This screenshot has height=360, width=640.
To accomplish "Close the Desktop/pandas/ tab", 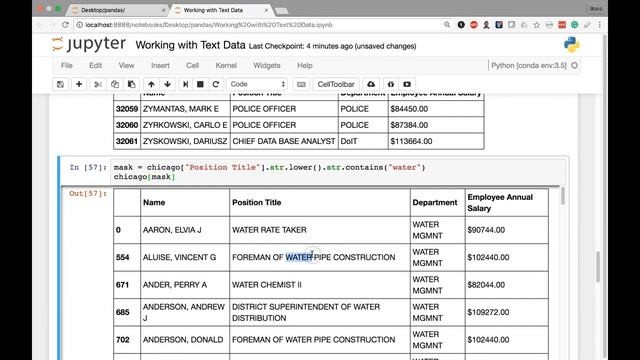I will (163, 10).
